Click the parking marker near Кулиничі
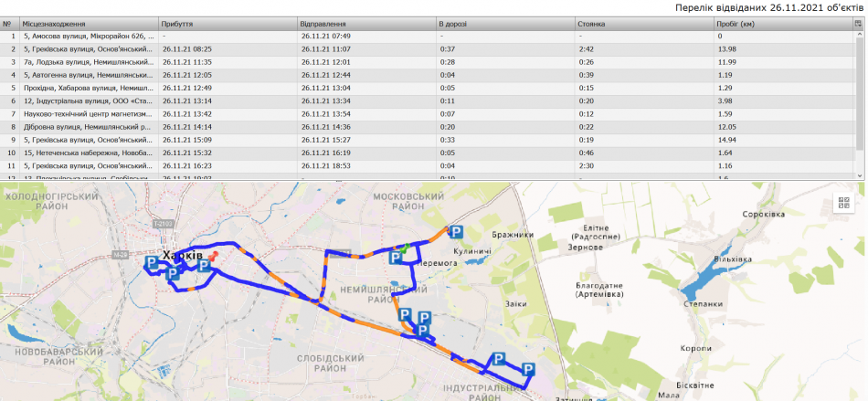Viewport: 868px width, 401px height. 454,232
